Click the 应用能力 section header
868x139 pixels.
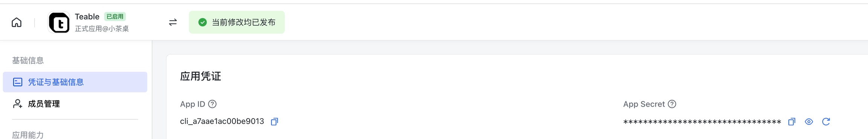tap(28, 135)
